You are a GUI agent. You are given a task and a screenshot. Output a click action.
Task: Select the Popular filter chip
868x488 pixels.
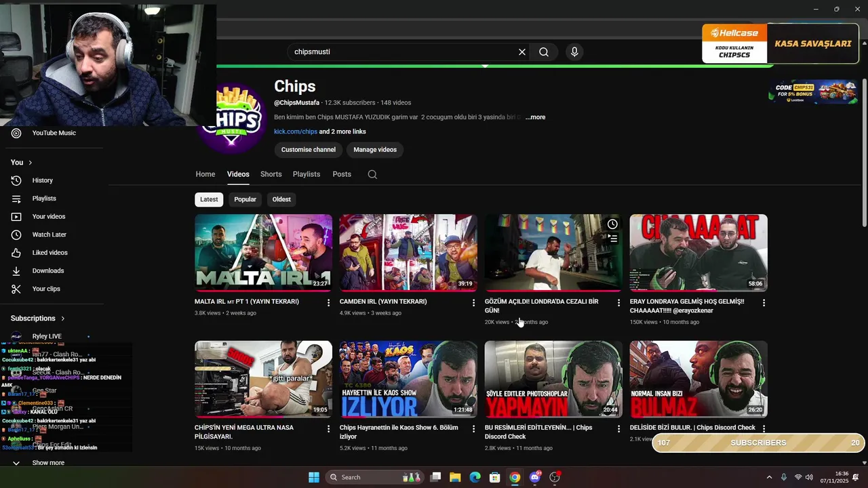(x=245, y=199)
